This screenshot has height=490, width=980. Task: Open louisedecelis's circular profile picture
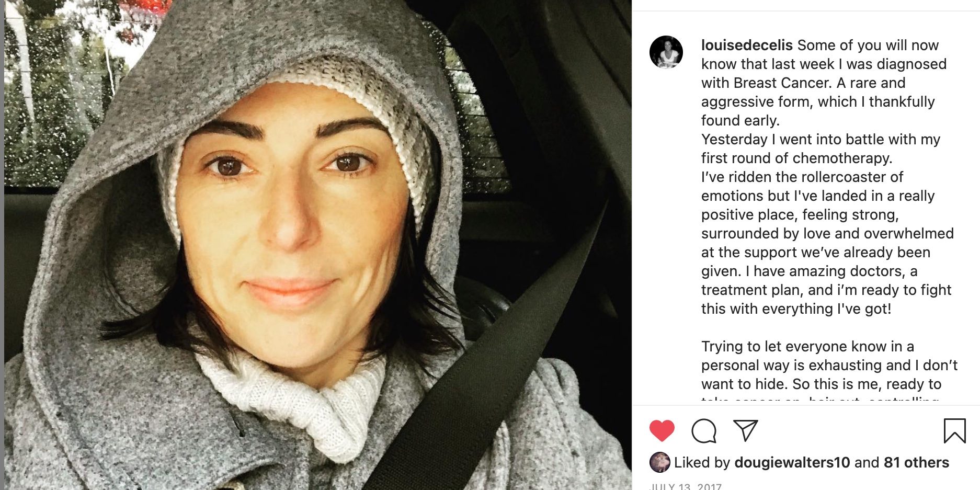point(666,52)
